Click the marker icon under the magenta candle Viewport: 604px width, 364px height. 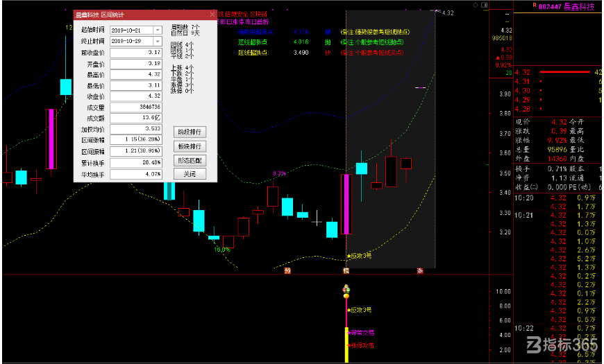346,271
